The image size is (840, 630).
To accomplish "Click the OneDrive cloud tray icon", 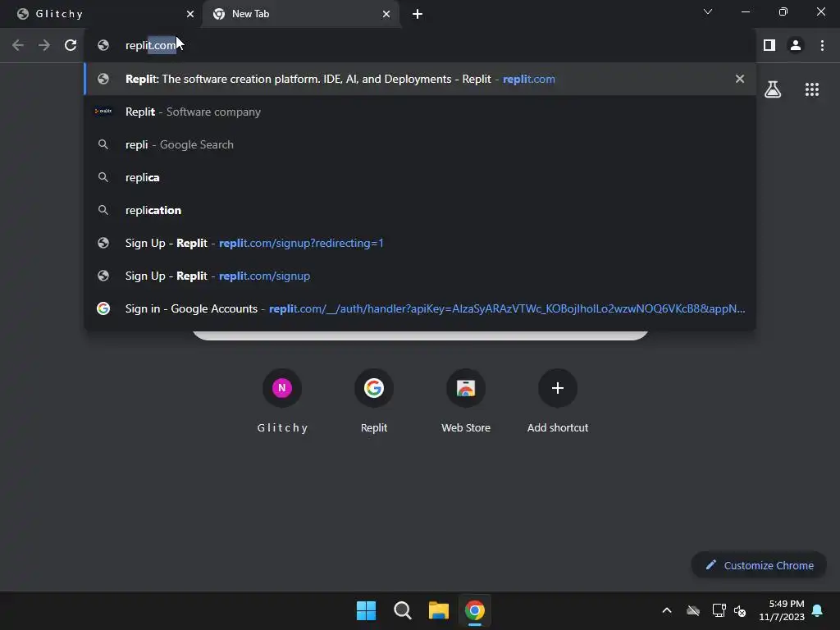I will pos(693,610).
